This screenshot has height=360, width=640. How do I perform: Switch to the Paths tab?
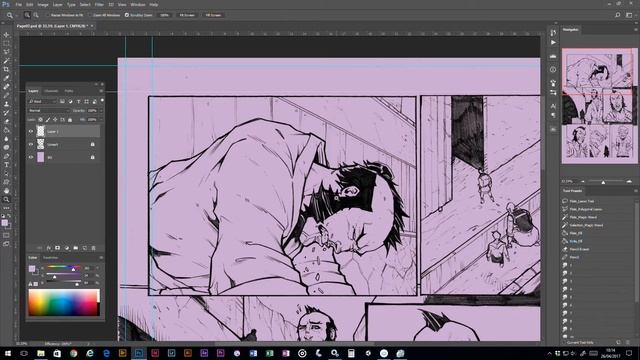[x=69, y=91]
